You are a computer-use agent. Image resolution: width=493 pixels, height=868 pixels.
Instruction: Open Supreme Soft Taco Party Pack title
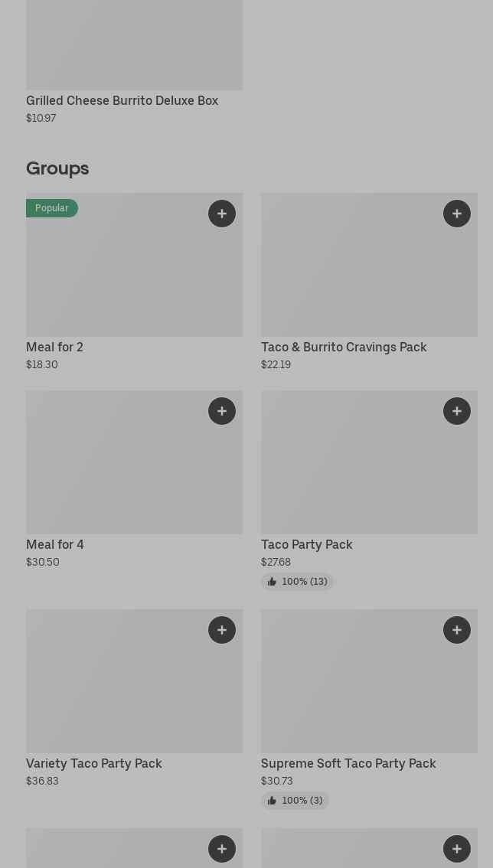coord(348,763)
